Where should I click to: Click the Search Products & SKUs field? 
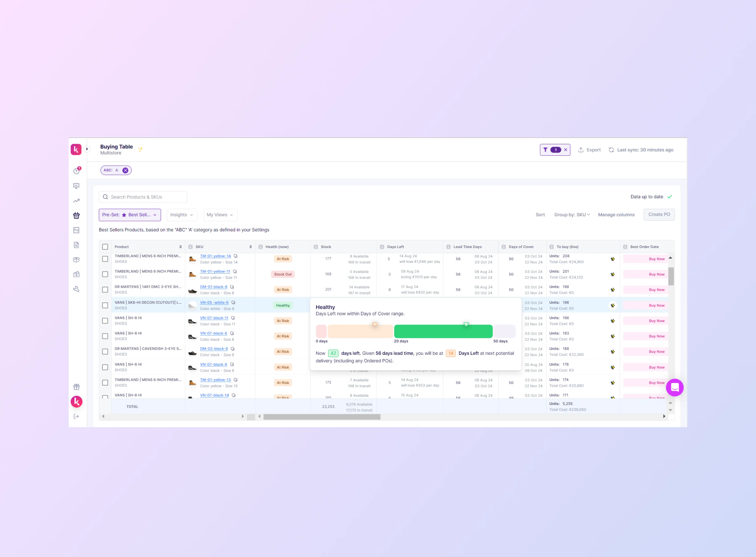(x=143, y=197)
